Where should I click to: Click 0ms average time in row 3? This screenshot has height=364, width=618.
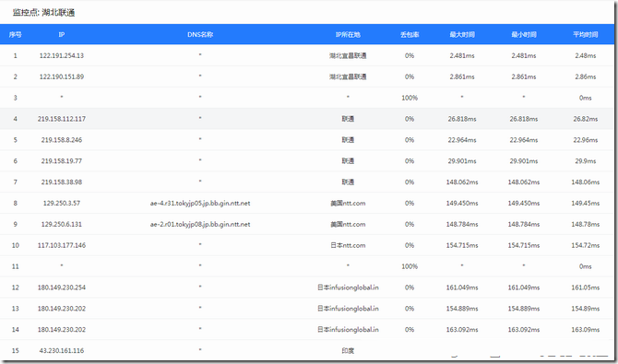pyautogui.click(x=586, y=98)
